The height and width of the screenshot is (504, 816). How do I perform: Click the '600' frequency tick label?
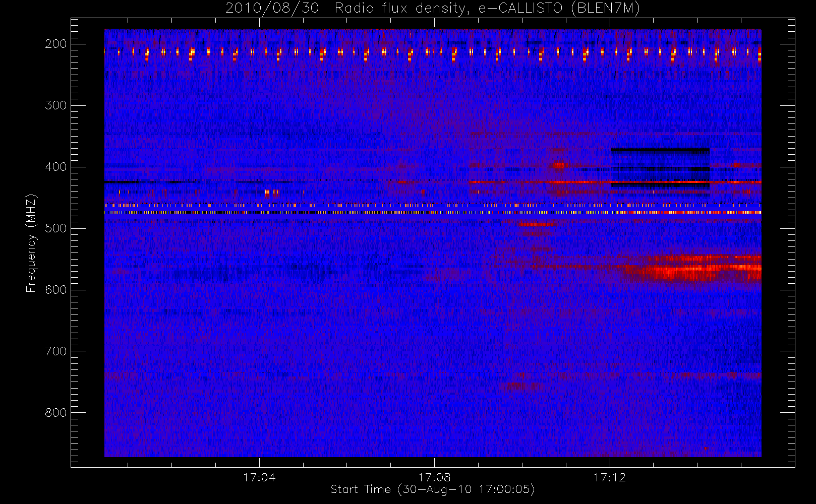tap(56, 290)
